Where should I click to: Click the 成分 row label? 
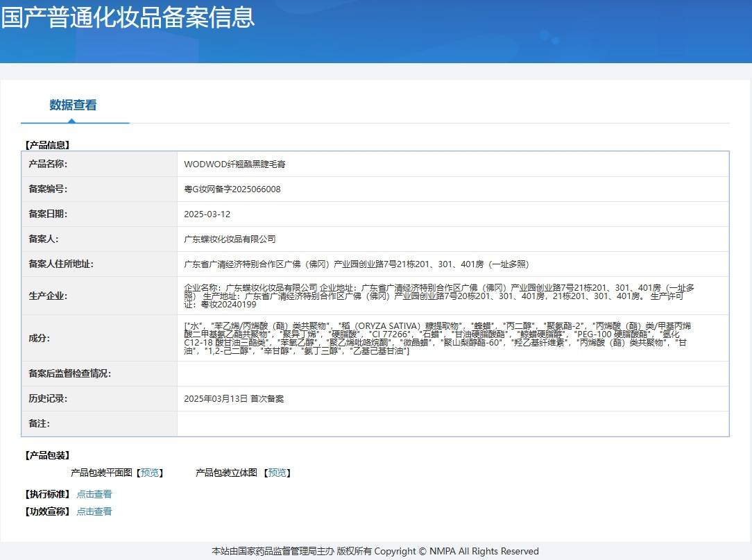[x=40, y=339]
